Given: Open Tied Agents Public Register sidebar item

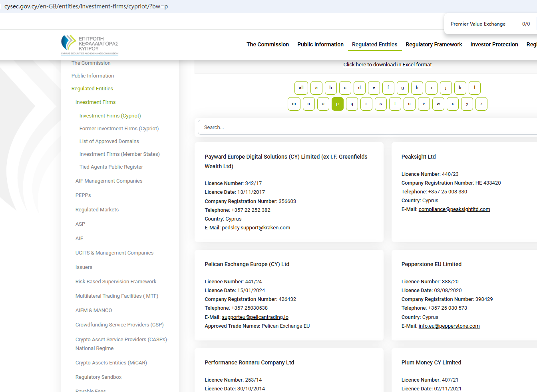Looking at the screenshot, I should coord(111,167).
